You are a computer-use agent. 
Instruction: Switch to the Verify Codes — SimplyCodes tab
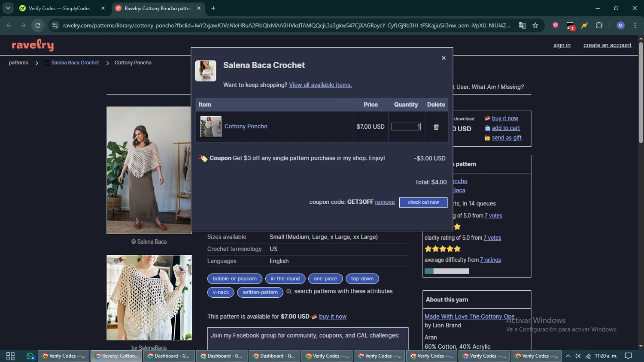[59, 8]
